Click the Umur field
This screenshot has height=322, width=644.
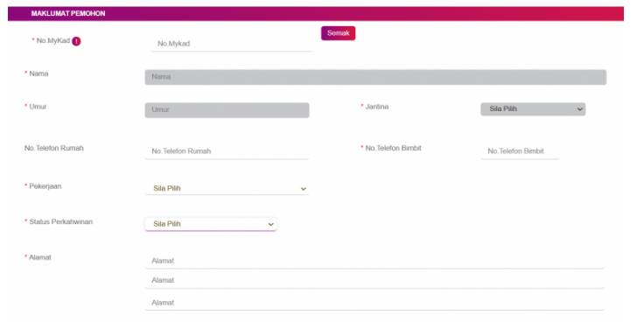click(x=227, y=110)
